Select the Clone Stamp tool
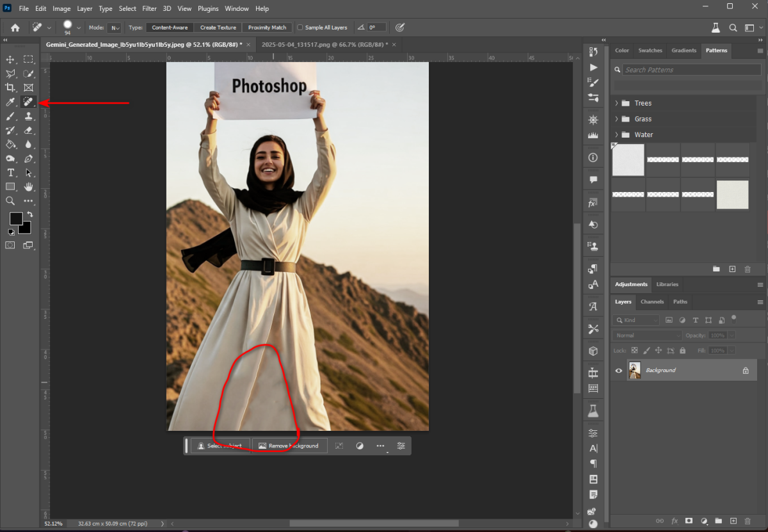This screenshot has width=768, height=532. click(x=29, y=116)
